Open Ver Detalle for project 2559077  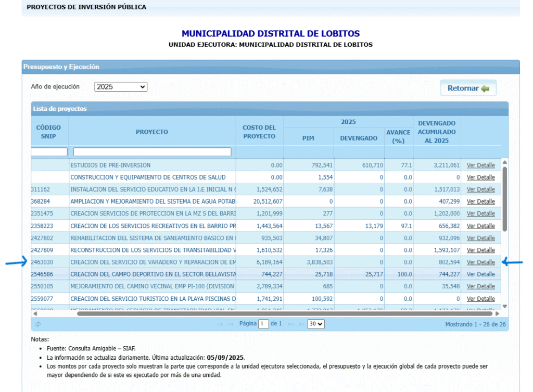tap(480, 299)
